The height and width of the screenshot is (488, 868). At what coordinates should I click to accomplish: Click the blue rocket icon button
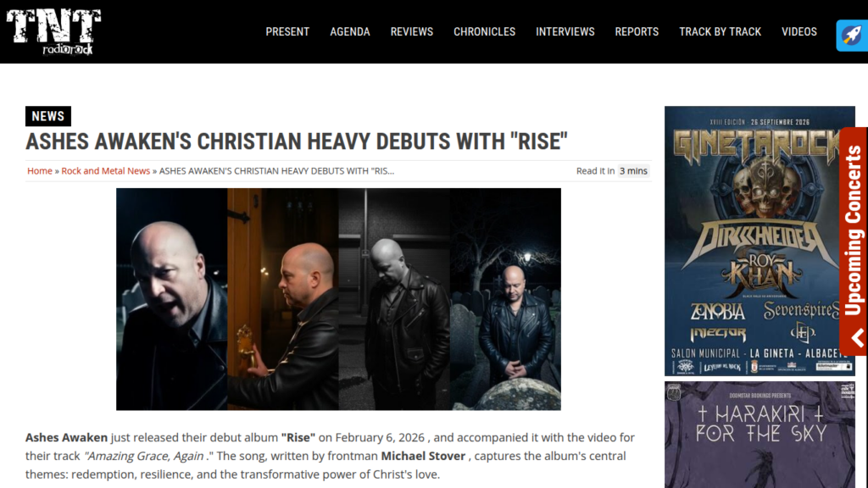[852, 36]
